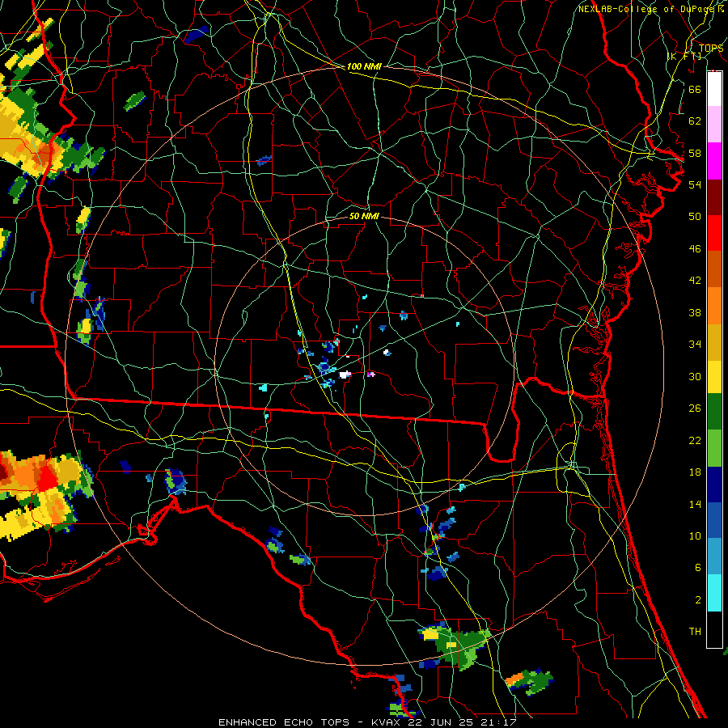This screenshot has width=728, height=728.
Task: Select the 34 legend value
Action: [695, 345]
